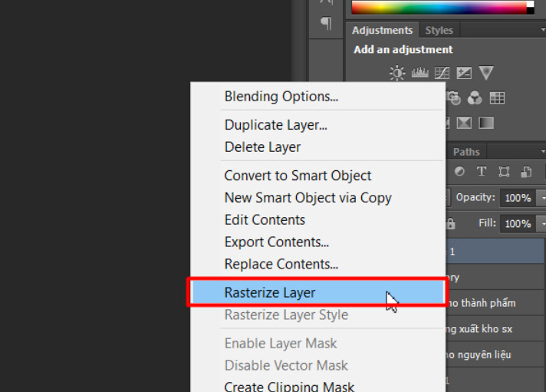The image size is (546, 392).
Task: Select the layer ending 'thành phẩm'
Action: click(x=495, y=303)
